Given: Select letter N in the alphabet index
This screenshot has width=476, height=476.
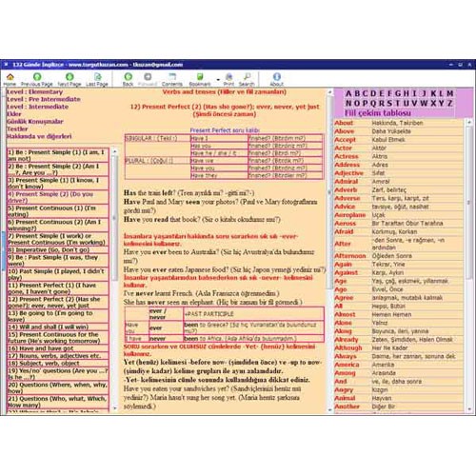Looking at the screenshot, I should pyautogui.click(x=348, y=103).
